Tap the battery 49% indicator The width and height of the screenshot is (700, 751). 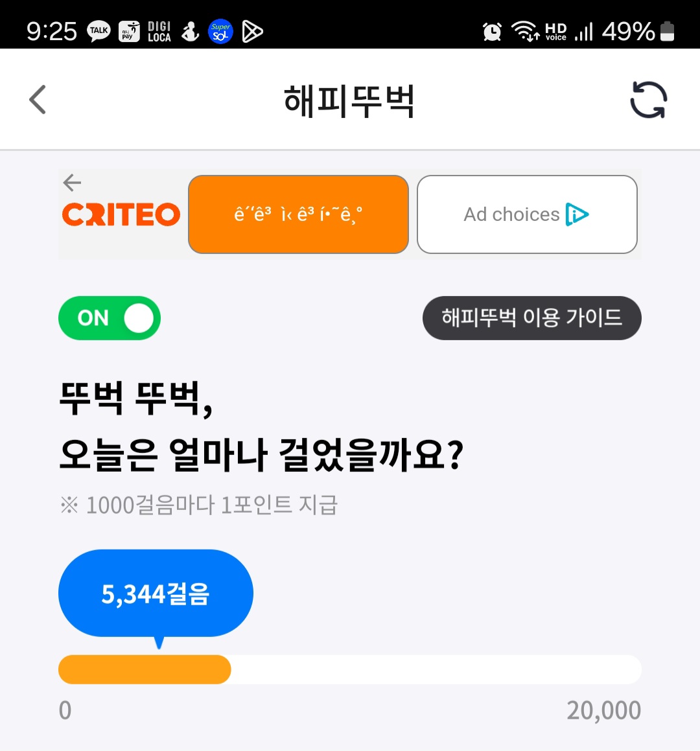click(638, 31)
